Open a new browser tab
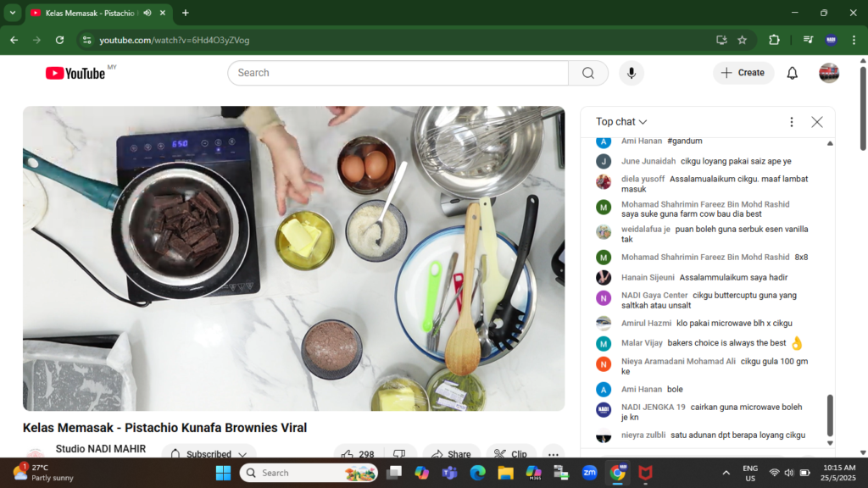 click(x=186, y=13)
